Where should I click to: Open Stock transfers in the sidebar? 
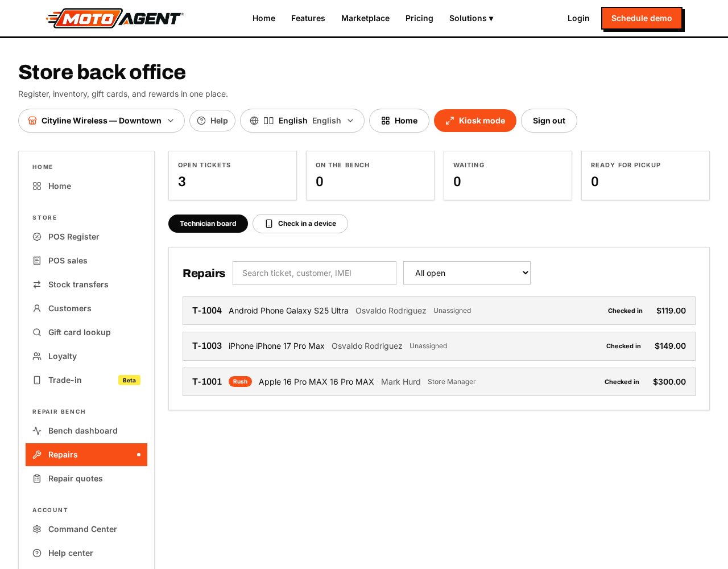pos(86,284)
